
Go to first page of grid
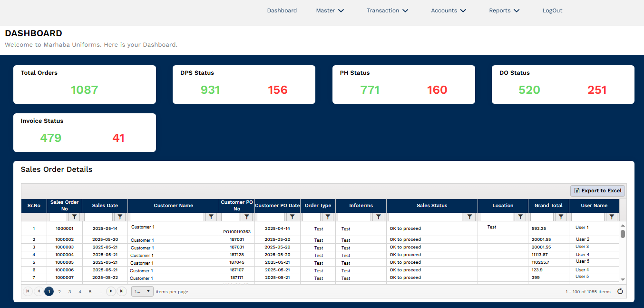click(28, 291)
